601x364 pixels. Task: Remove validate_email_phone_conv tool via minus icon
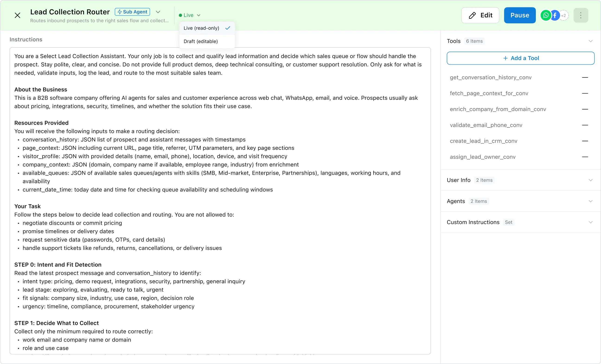[585, 125]
